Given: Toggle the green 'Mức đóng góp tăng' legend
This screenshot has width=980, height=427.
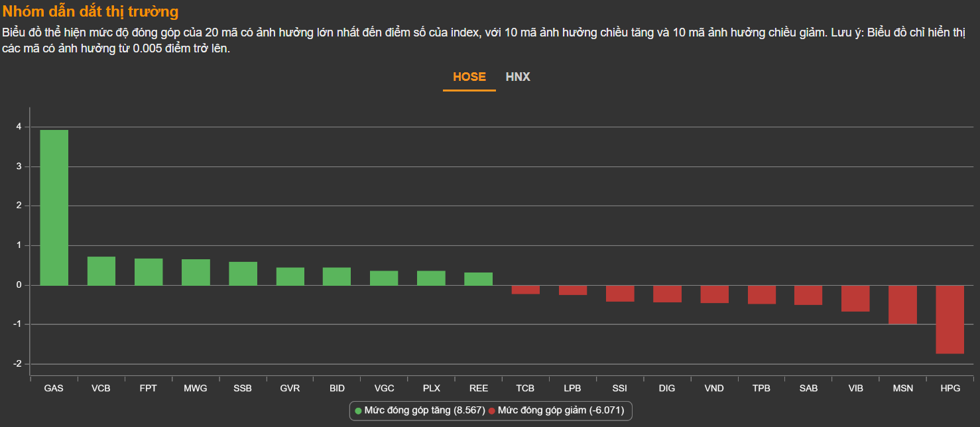Looking at the screenshot, I should [420, 410].
